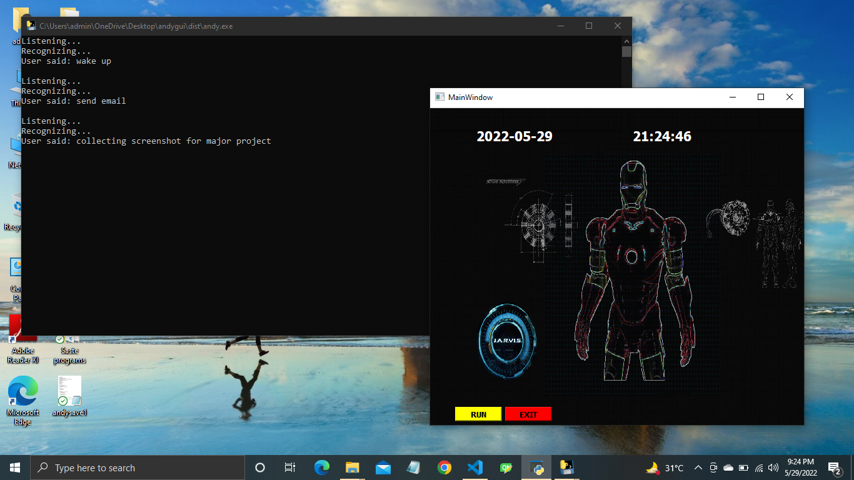Click the time 21:24:46 label

[x=662, y=136]
